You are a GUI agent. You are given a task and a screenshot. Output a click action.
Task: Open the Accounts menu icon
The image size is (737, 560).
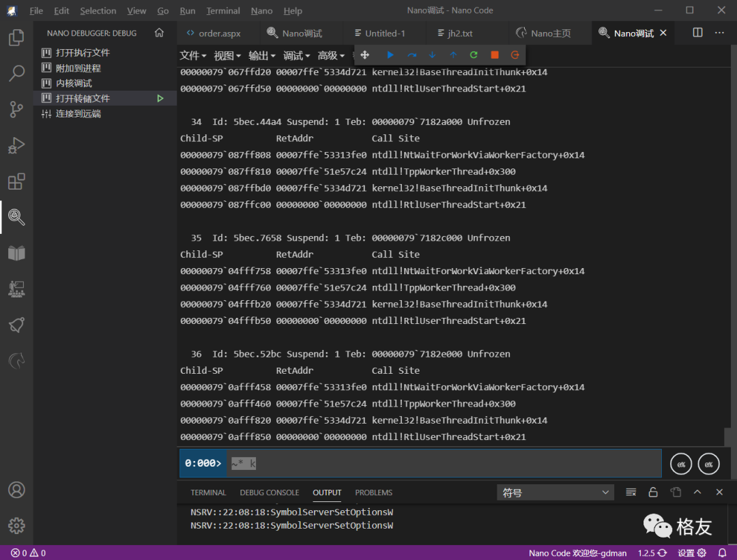(x=16, y=490)
